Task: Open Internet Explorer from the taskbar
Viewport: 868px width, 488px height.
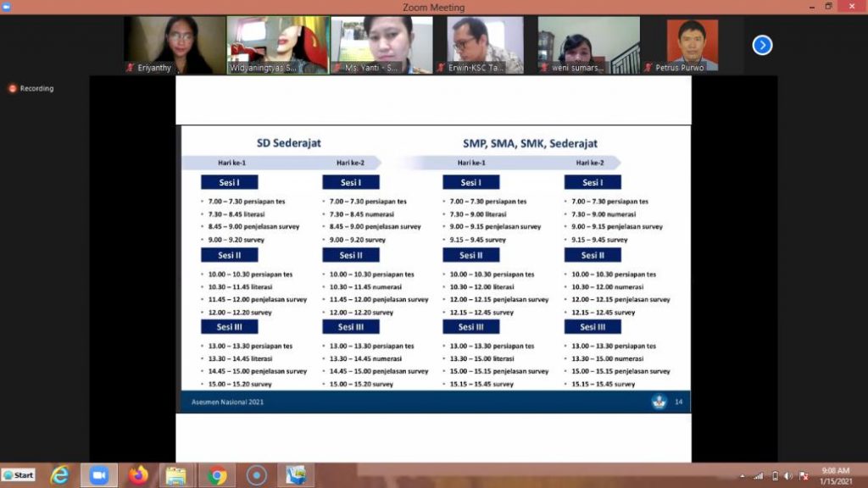Action: tap(60, 475)
